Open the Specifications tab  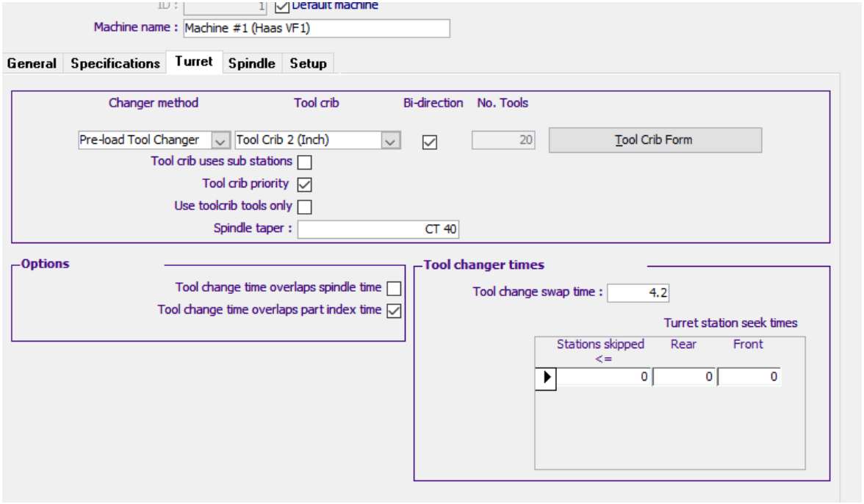[x=115, y=64]
